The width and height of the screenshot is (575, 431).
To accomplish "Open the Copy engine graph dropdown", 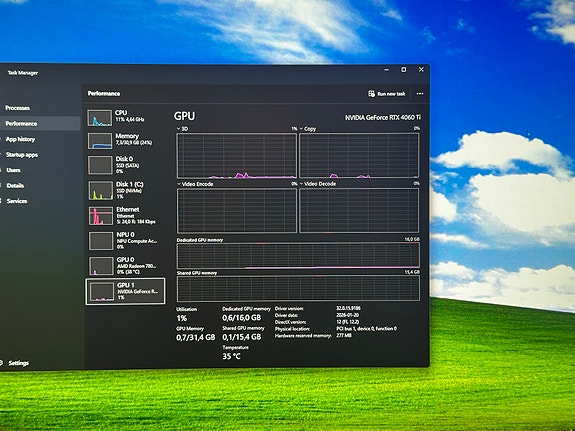I will click(x=301, y=129).
